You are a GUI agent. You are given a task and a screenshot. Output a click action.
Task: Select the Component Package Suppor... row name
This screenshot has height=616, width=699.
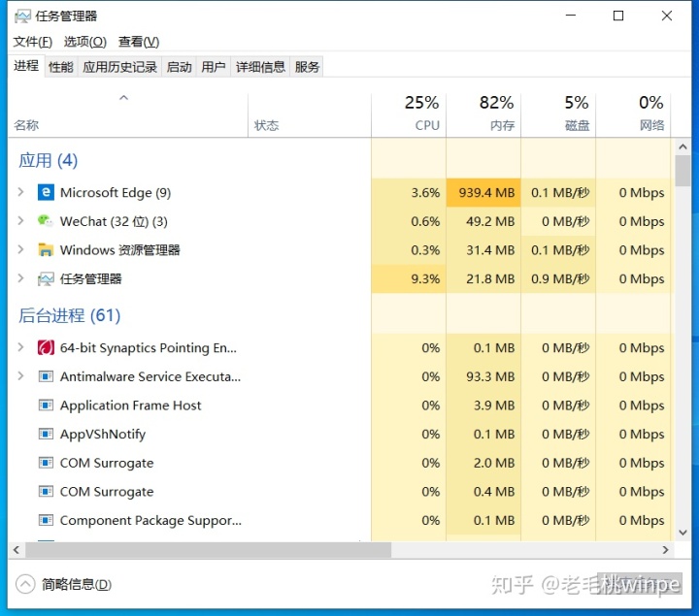pos(150,520)
